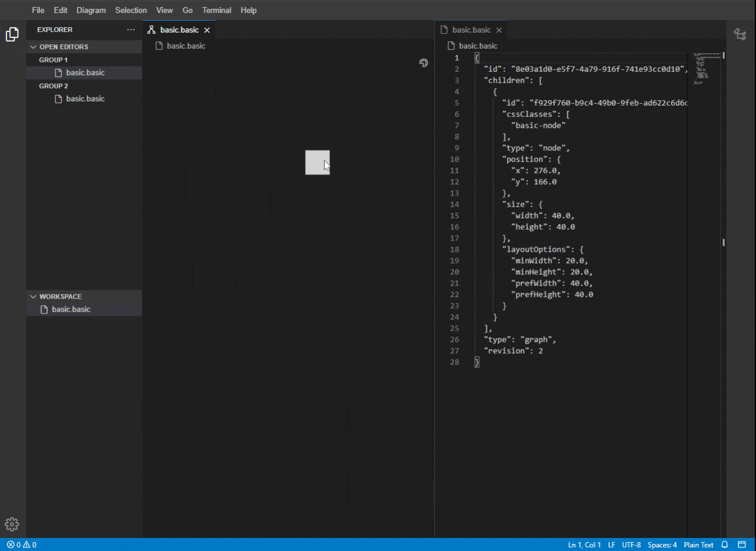Click line number 26 in the gutter

(x=455, y=340)
